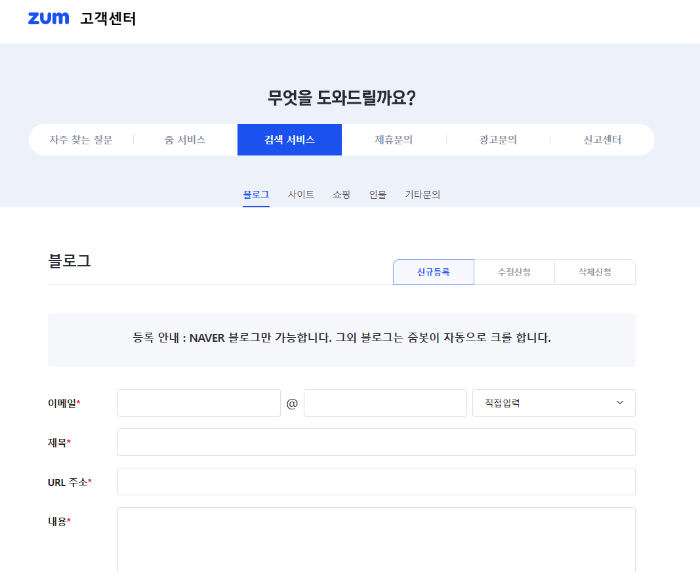Click the 블로그 section title
700x572 pixels.
tap(70, 261)
